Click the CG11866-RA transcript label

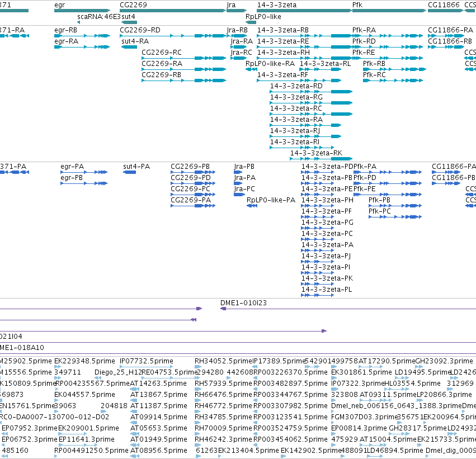[x=450, y=30]
